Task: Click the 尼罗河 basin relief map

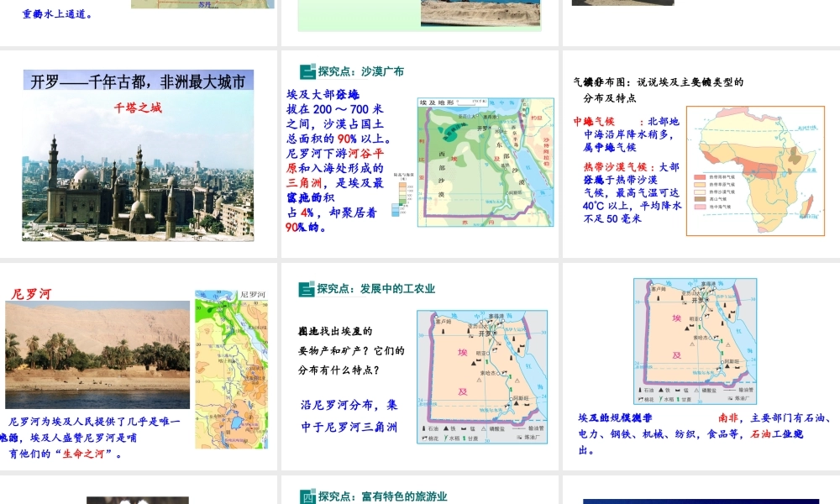Action: pyautogui.click(x=232, y=369)
